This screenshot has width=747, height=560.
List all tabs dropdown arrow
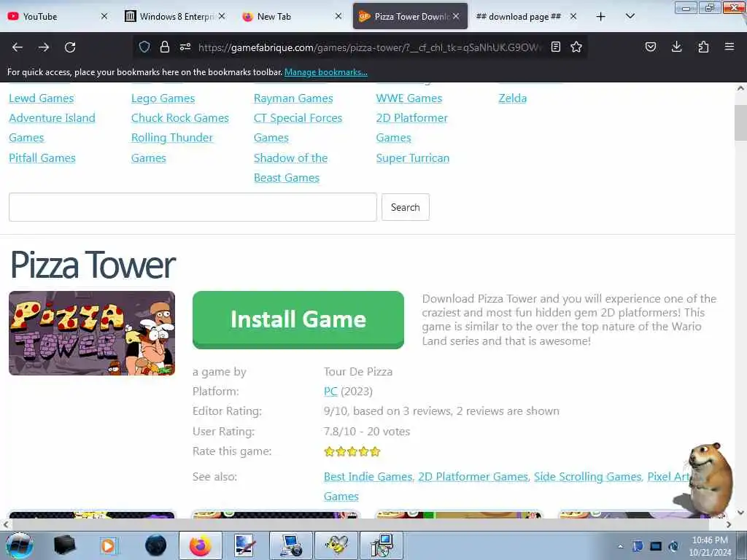point(630,16)
